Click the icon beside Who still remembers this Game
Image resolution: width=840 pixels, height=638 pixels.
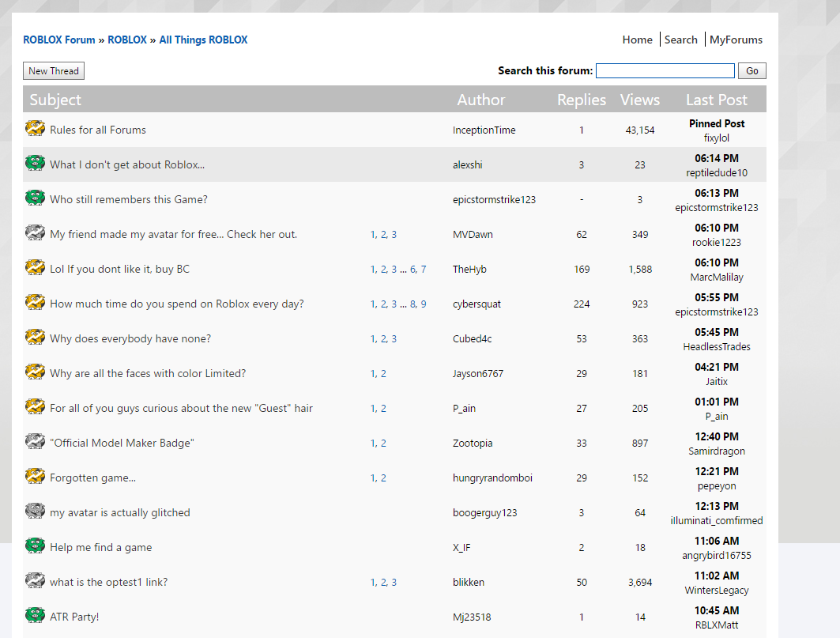(x=35, y=198)
